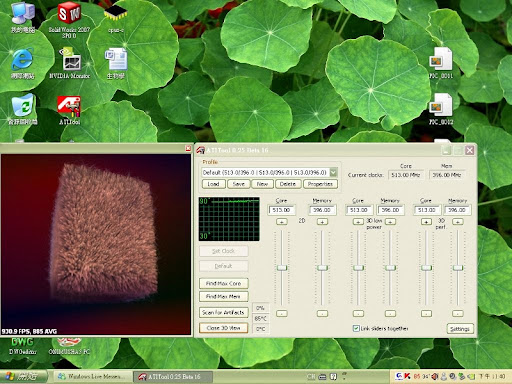Increase 2D Core clock with plus button
512x384 pixels.
pyautogui.click(x=282, y=222)
